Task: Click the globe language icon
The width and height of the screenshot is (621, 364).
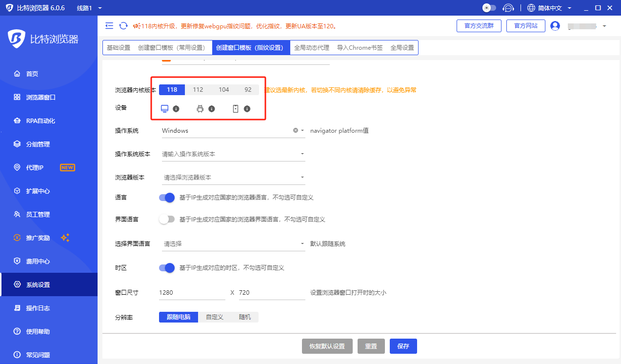Action: pos(531,8)
